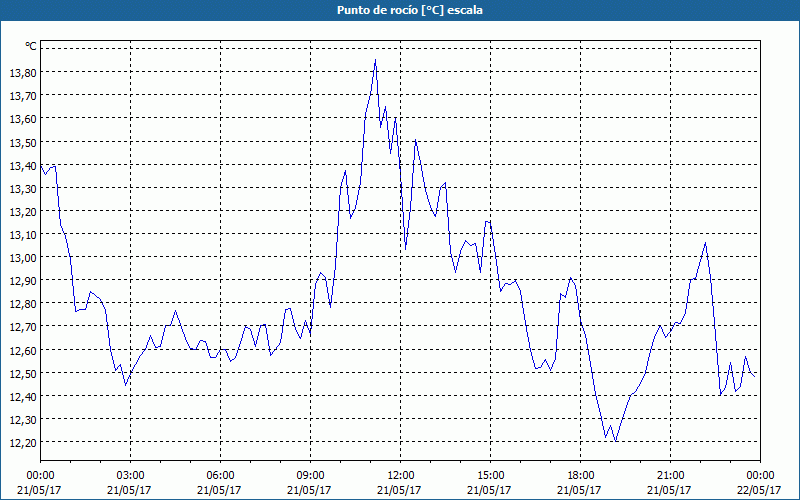Screen dimensions: 800x500
Task: Select the 12,90 y-axis label
Action: click(x=23, y=281)
